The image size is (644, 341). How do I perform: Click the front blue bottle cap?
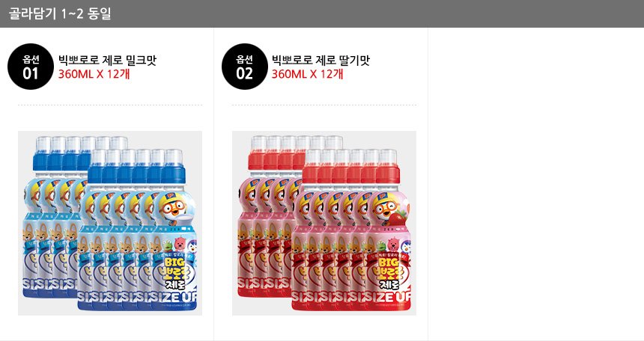173,166
